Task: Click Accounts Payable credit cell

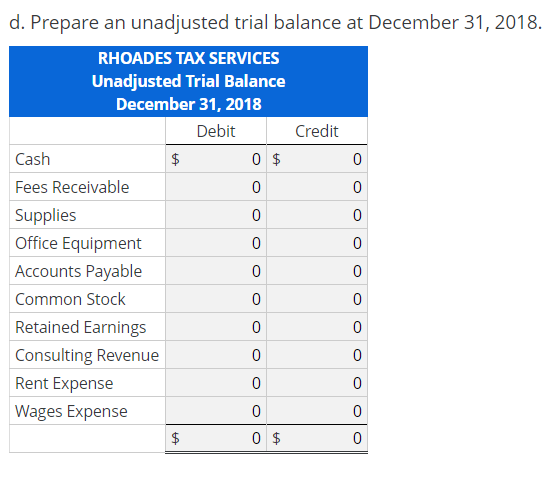Action: (317, 271)
